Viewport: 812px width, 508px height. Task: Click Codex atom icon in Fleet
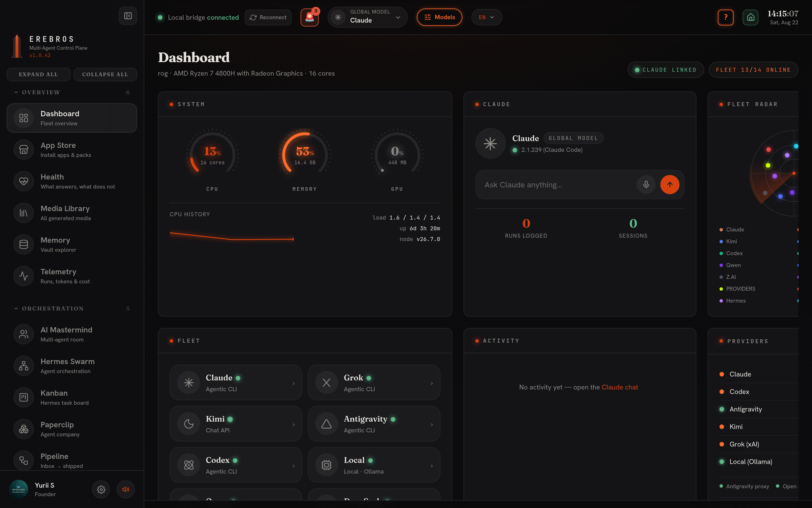[189, 465]
